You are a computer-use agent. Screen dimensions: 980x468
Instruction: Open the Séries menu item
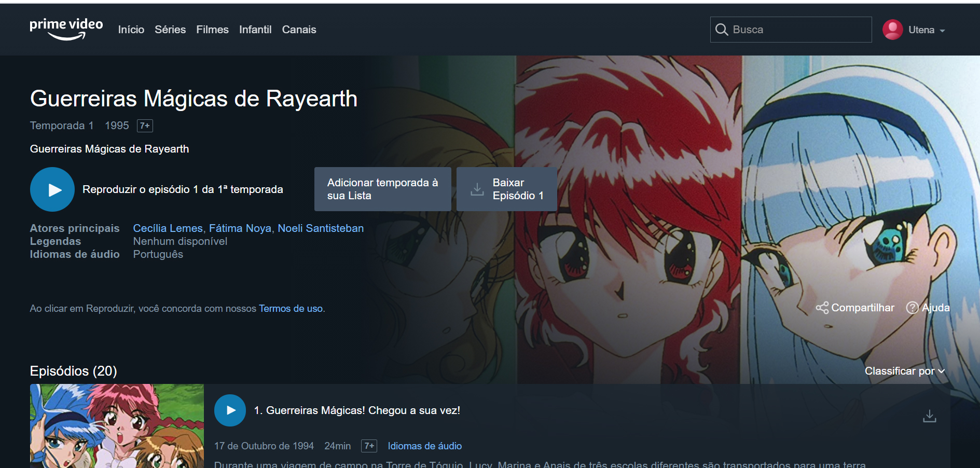(x=170, y=30)
